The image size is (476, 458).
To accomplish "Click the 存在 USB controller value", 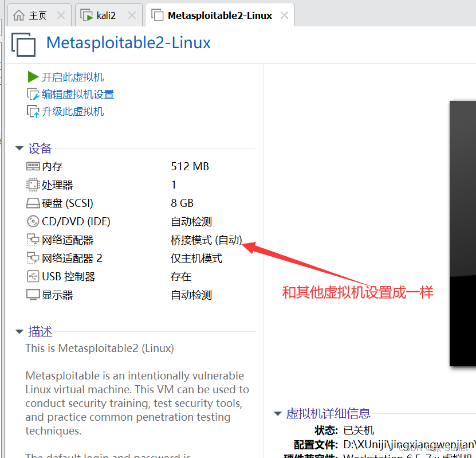I will click(x=181, y=276).
